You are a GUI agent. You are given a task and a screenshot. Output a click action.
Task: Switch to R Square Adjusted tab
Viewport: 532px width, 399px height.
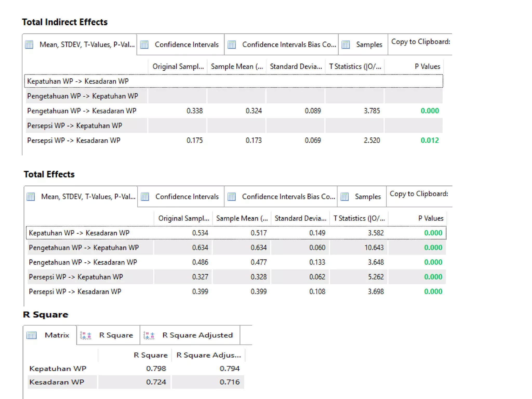197,335
